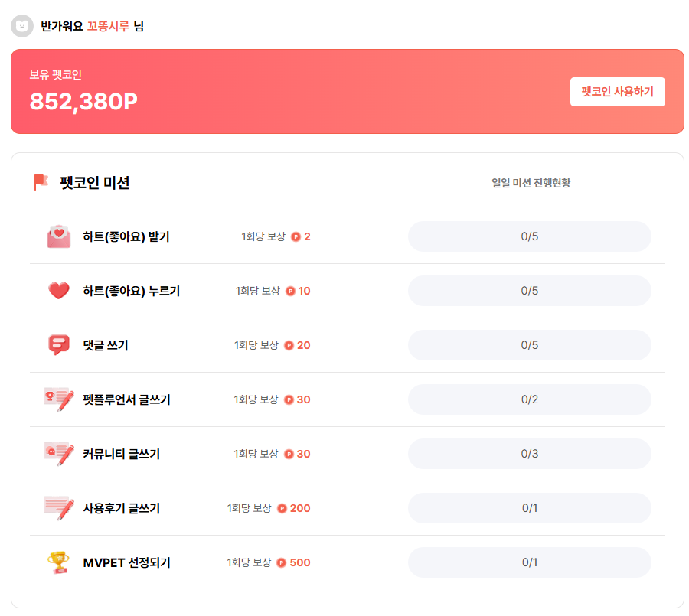
Task: Click the user profile avatar icon
Action: tap(21, 26)
